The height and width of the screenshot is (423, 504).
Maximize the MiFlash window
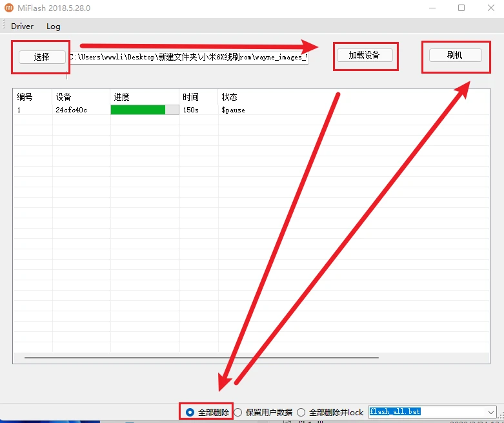(x=461, y=8)
